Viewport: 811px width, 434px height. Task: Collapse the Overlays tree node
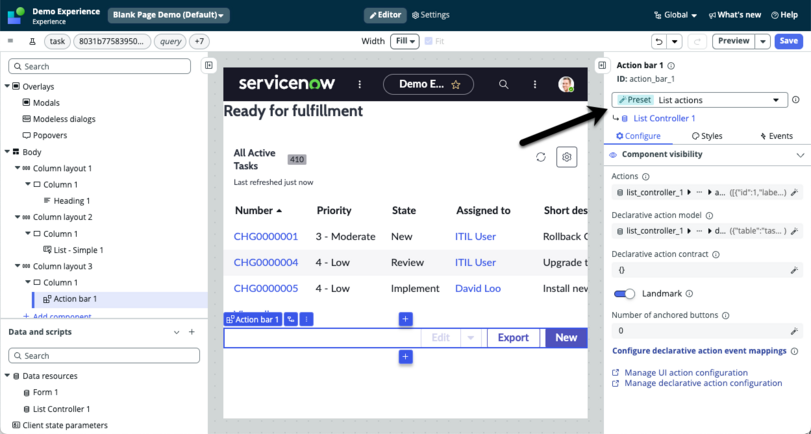coord(7,86)
